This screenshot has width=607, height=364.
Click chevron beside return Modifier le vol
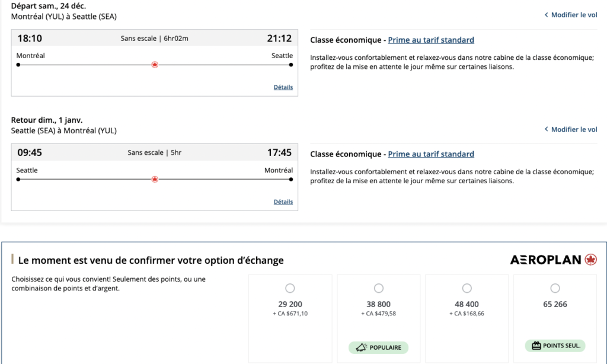click(x=546, y=129)
